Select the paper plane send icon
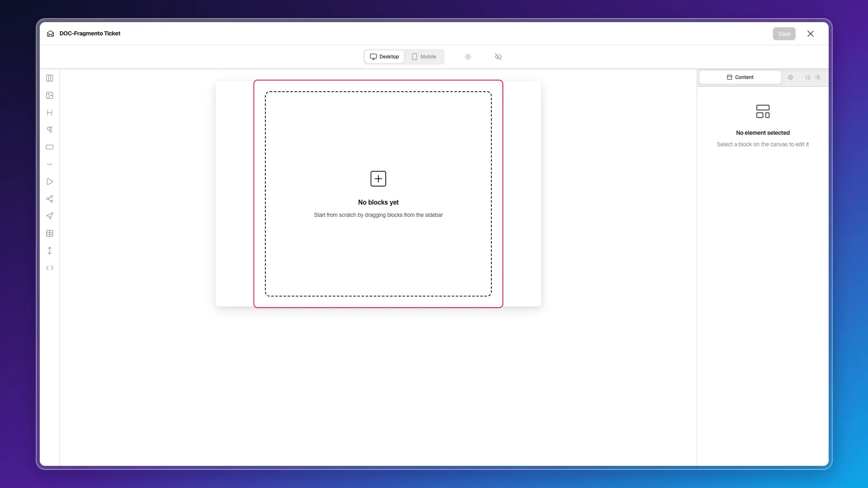868x488 pixels. click(x=50, y=216)
